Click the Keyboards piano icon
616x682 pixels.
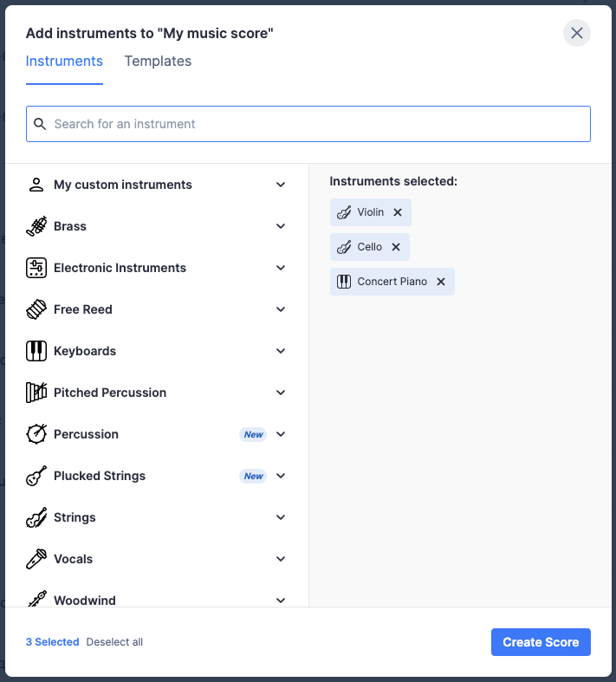[36, 351]
